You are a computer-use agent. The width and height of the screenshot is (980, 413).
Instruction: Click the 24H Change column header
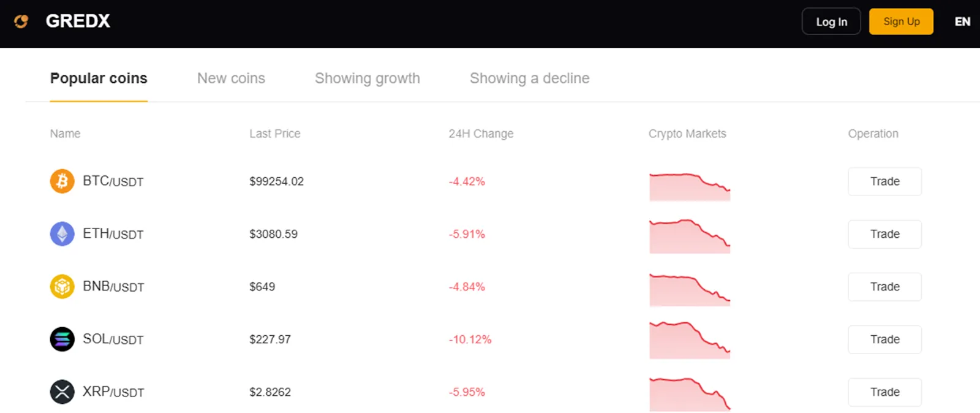pos(481,134)
